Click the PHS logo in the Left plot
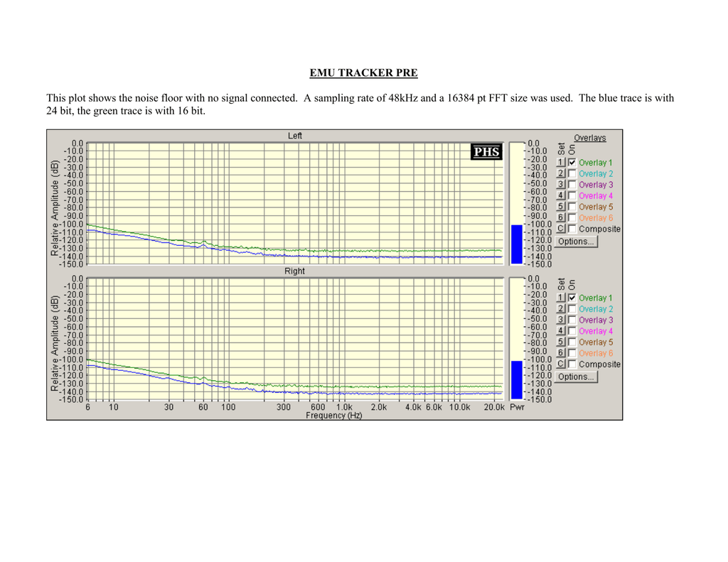The height and width of the screenshot is (562, 728). click(486, 152)
